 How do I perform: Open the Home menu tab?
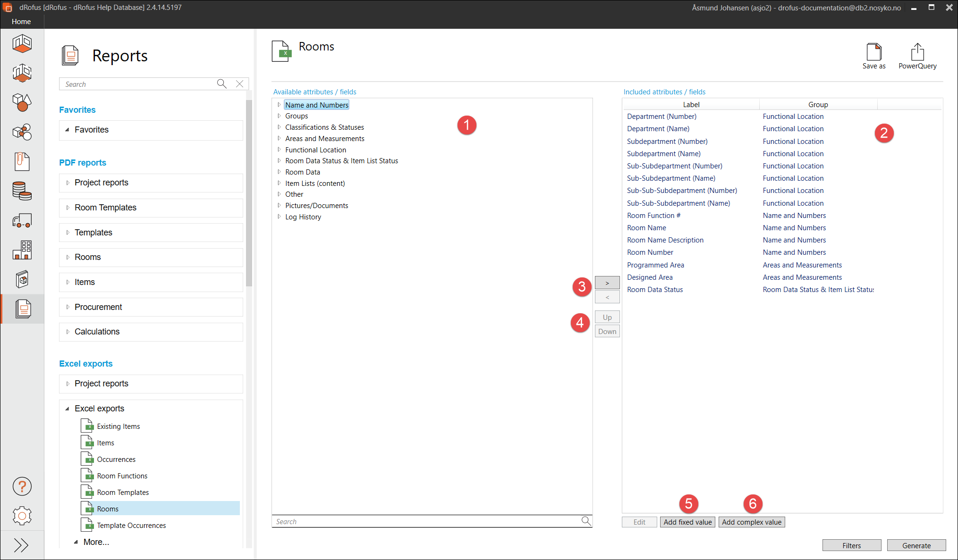21,22
